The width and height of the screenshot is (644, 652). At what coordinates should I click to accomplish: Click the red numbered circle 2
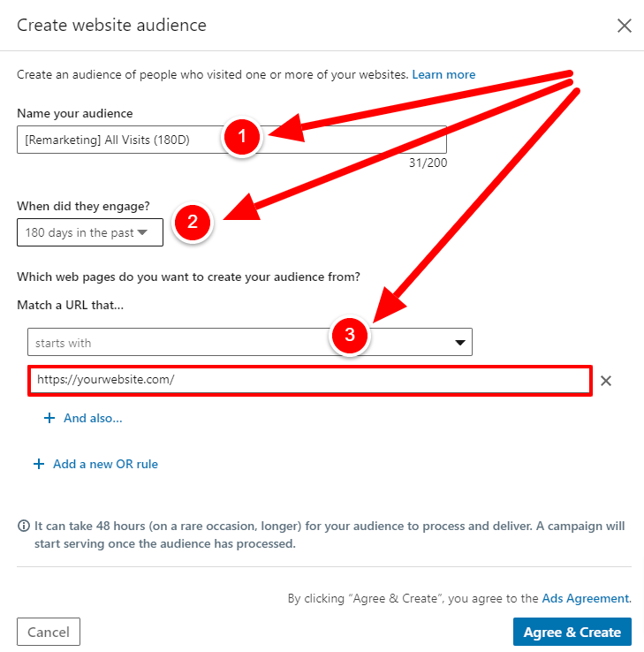pos(193,222)
